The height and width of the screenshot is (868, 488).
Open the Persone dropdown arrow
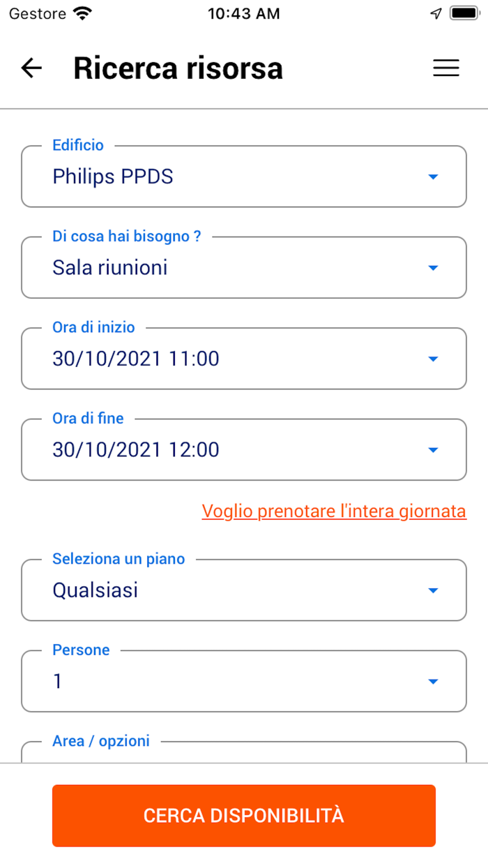point(433,682)
